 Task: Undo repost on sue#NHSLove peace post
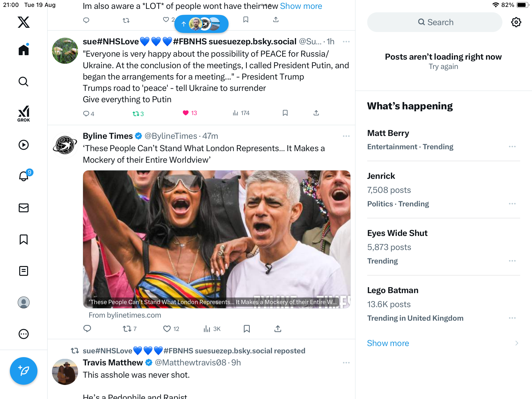coord(136,114)
